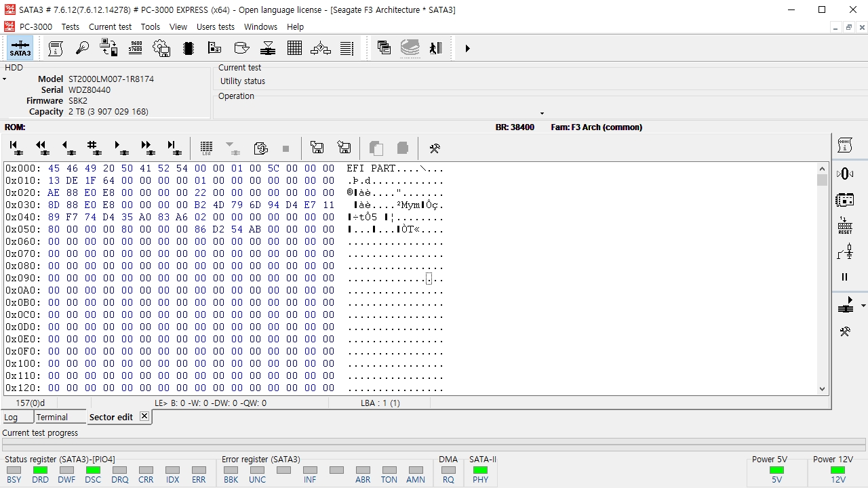This screenshot has width=868, height=488.
Task: Go to first sector
Action: [16, 148]
